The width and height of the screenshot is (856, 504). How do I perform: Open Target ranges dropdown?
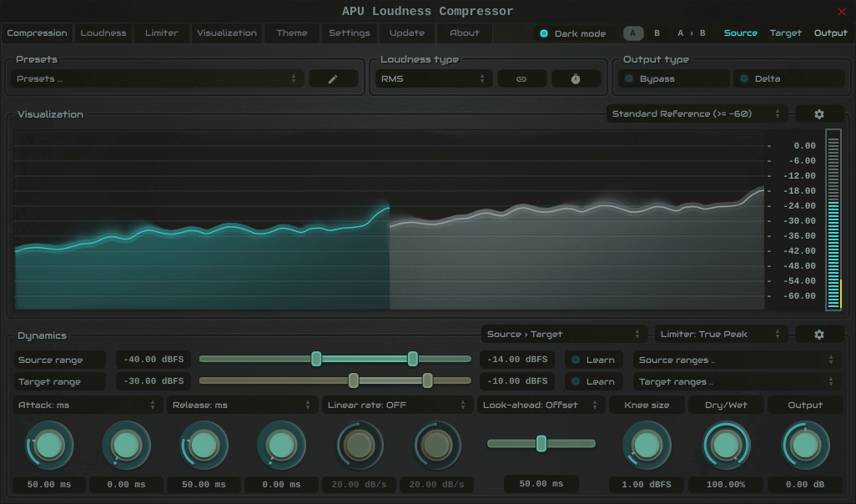[737, 381]
